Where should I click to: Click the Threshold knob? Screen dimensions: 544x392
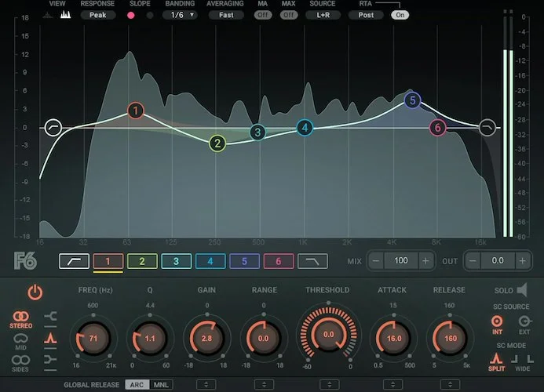328,334
